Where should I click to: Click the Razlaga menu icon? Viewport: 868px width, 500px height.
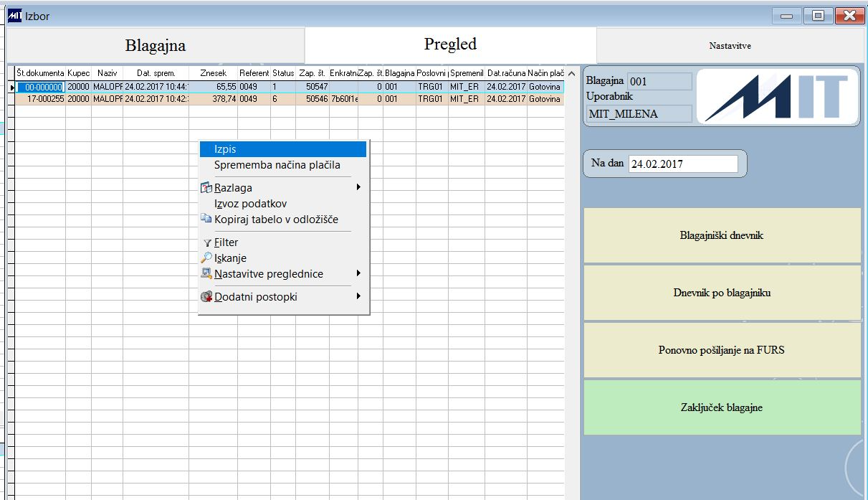coord(207,188)
